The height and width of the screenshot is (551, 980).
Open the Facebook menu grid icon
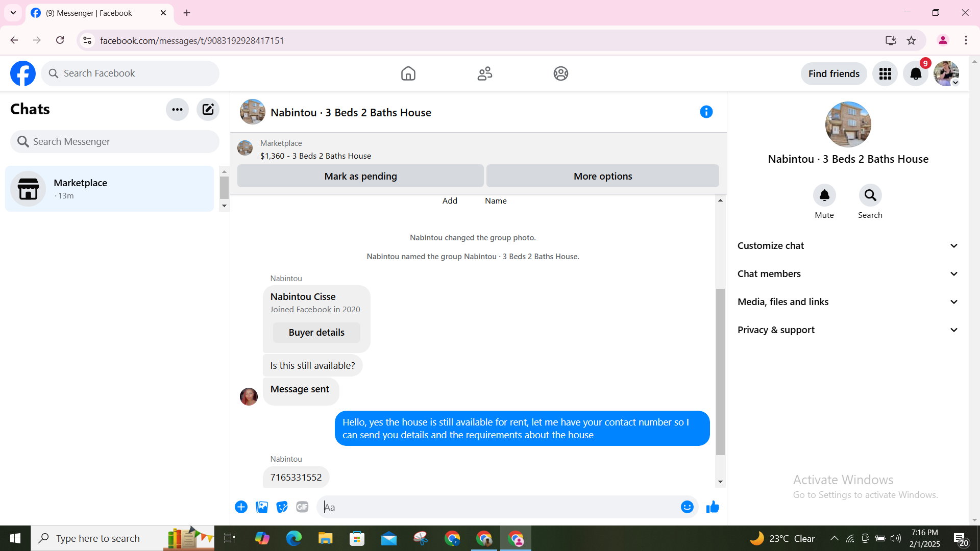[885, 74]
